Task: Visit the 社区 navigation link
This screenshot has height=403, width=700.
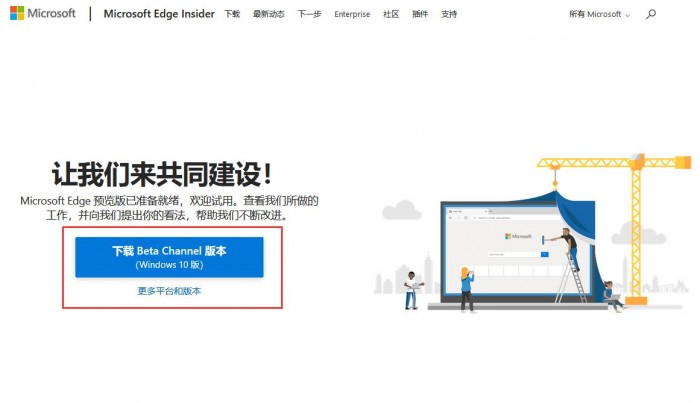Action: 391,14
